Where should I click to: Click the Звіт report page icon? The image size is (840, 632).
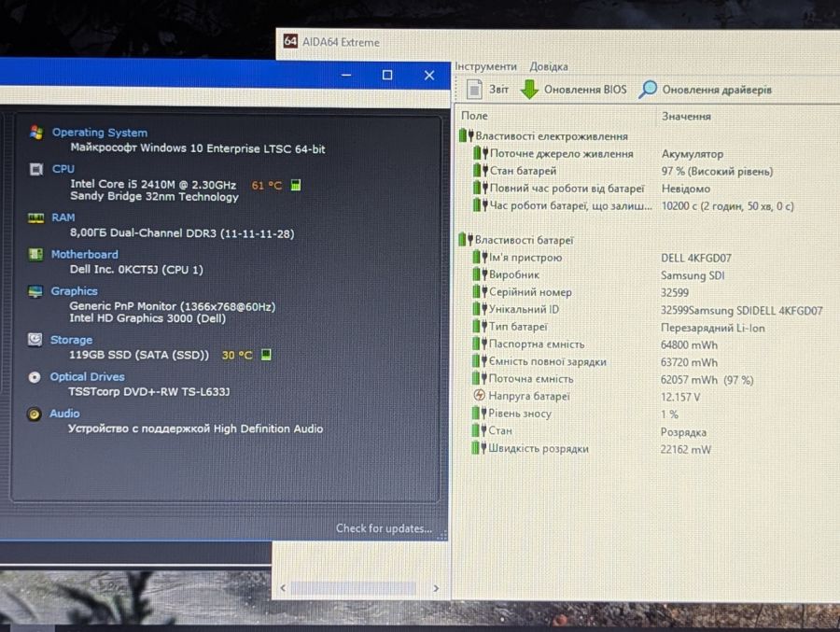(x=474, y=89)
